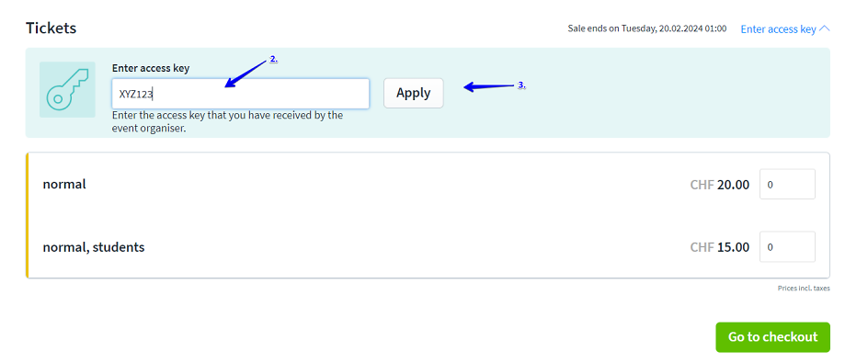Set quantity for the normal CHF 20.00 ticket
The width and height of the screenshot is (868, 363).
coord(787,185)
